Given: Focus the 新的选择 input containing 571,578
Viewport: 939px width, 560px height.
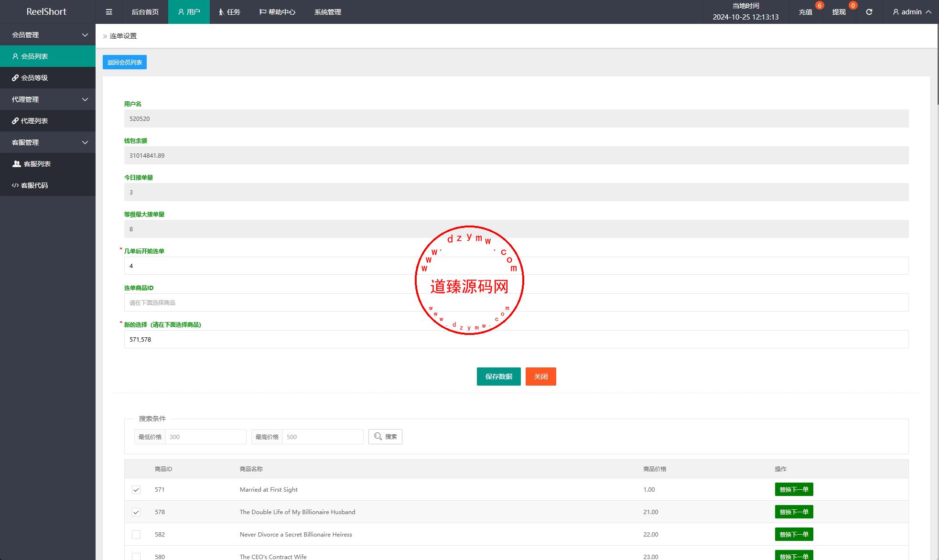Looking at the screenshot, I should (x=516, y=339).
